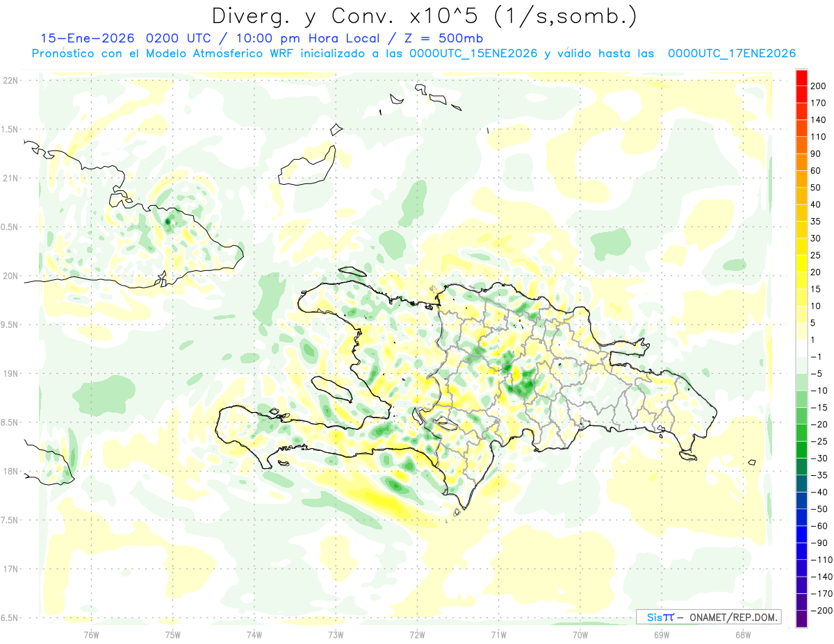Pick the green band between -20 and -25

(x=802, y=433)
